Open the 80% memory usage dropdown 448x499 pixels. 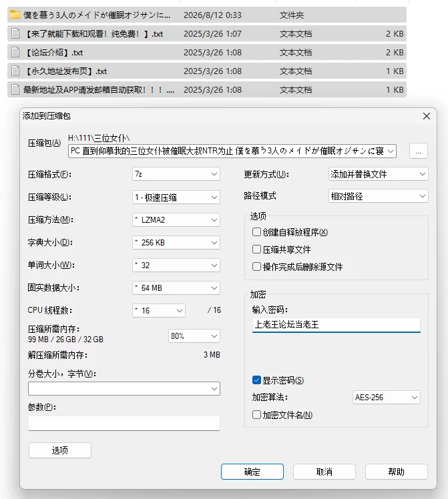(194, 336)
